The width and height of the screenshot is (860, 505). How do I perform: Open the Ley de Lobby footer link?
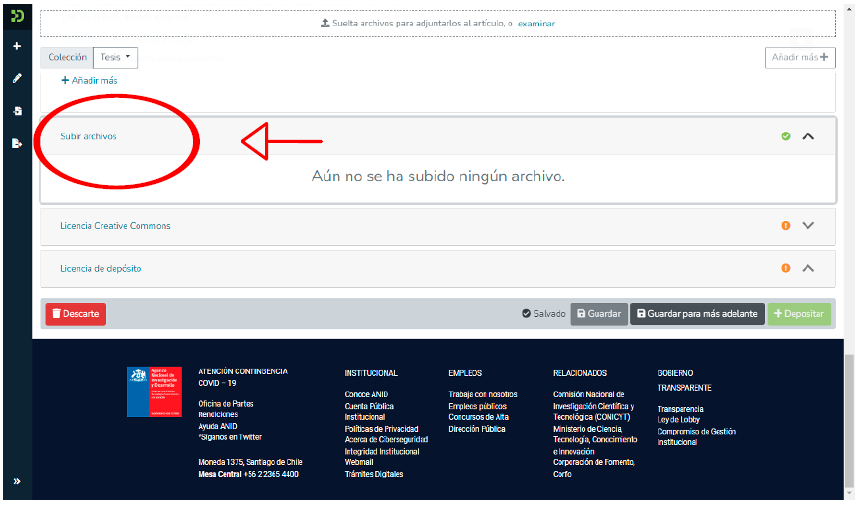pyautogui.click(x=678, y=419)
